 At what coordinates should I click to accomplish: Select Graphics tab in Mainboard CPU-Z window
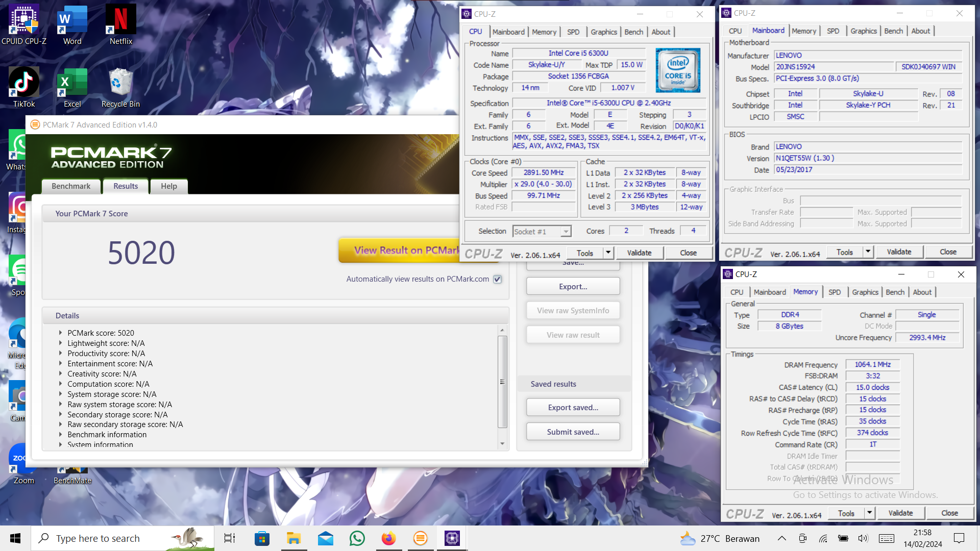[863, 31]
